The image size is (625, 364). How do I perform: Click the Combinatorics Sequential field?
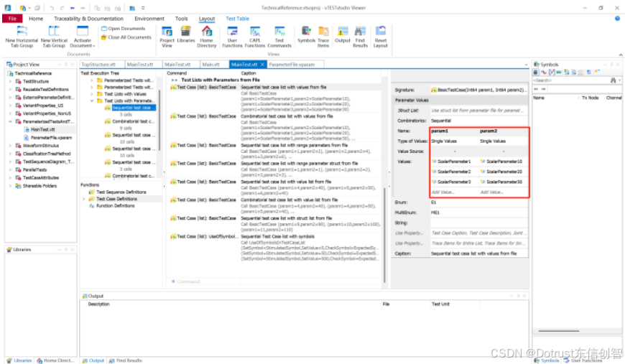click(x=478, y=121)
